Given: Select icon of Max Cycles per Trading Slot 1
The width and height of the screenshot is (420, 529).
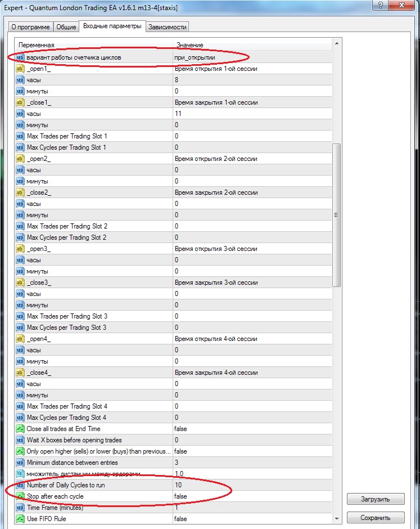Looking at the screenshot, I should point(20,147).
